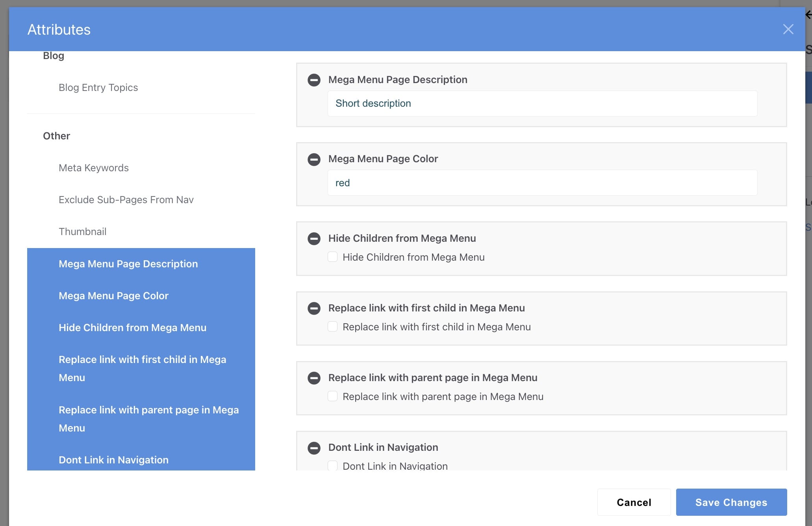
Task: Click the page color field containing red
Action: point(542,183)
